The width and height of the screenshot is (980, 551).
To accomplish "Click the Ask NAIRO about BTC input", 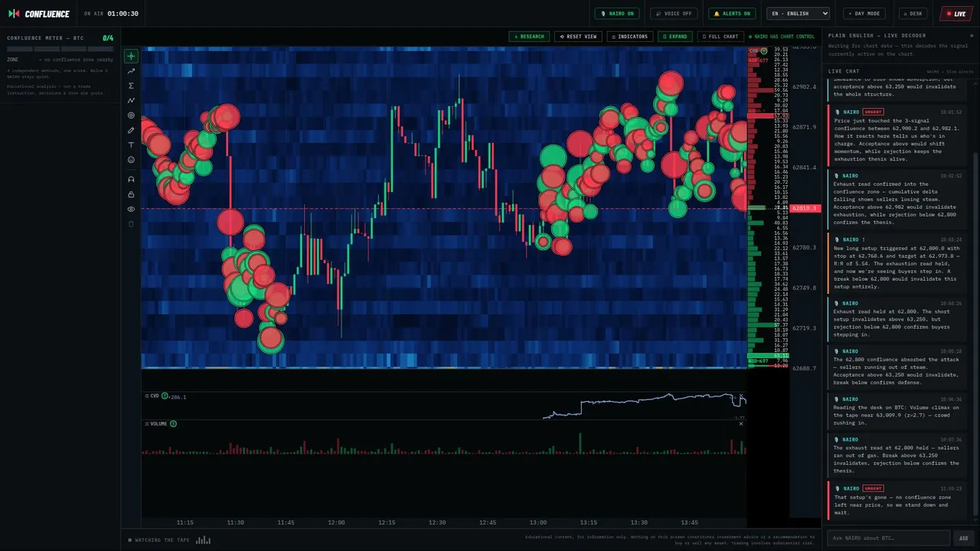I will [x=888, y=538].
